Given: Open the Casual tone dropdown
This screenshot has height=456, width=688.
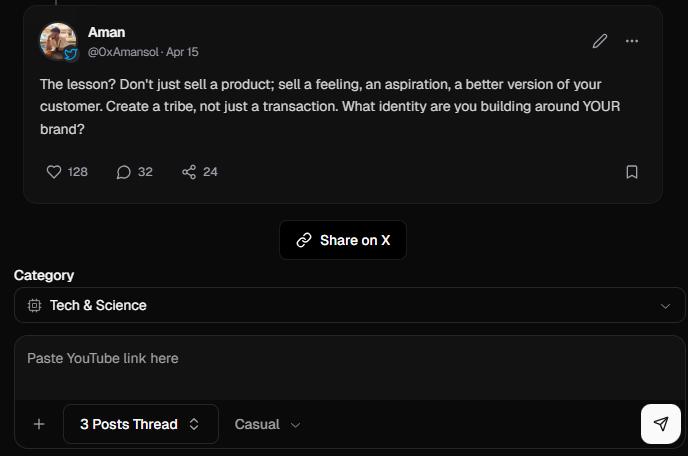Looking at the screenshot, I should pyautogui.click(x=267, y=424).
